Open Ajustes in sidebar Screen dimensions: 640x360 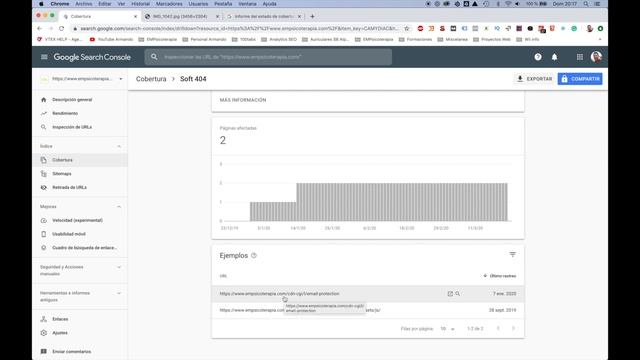click(60, 333)
